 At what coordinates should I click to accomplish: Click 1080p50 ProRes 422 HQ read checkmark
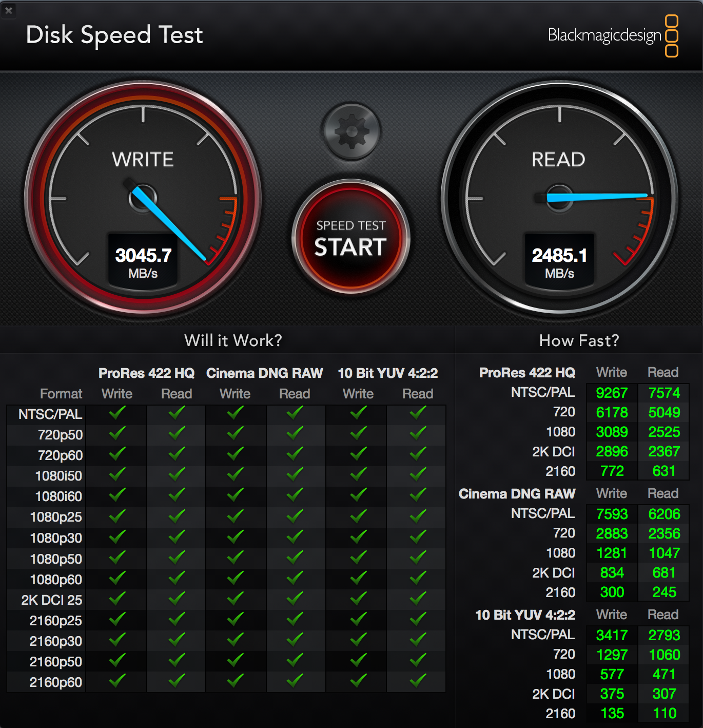click(x=177, y=557)
